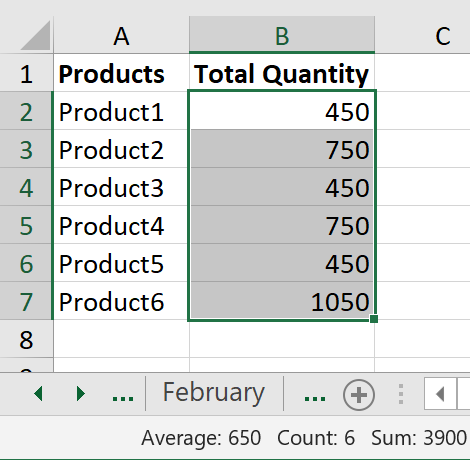Click cell containing 1050
The width and height of the screenshot is (470, 460).
282,301
